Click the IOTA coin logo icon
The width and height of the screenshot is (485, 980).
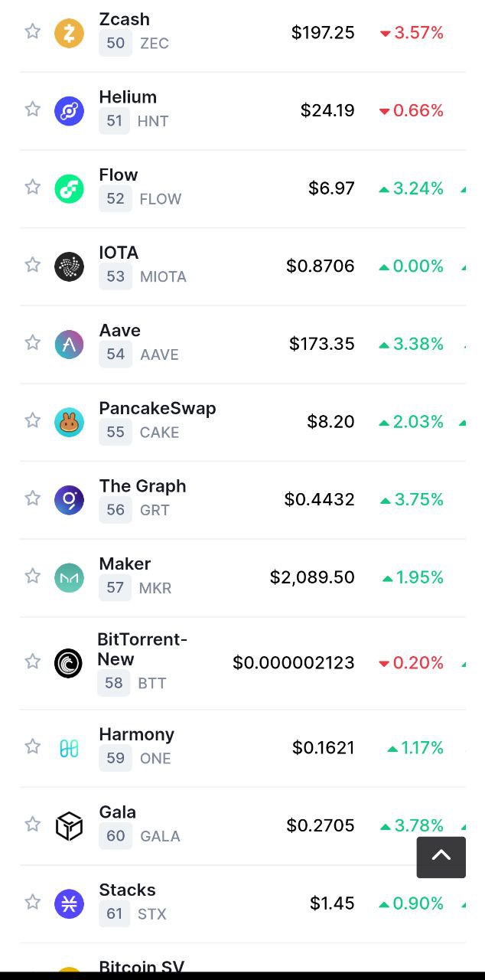coord(69,266)
